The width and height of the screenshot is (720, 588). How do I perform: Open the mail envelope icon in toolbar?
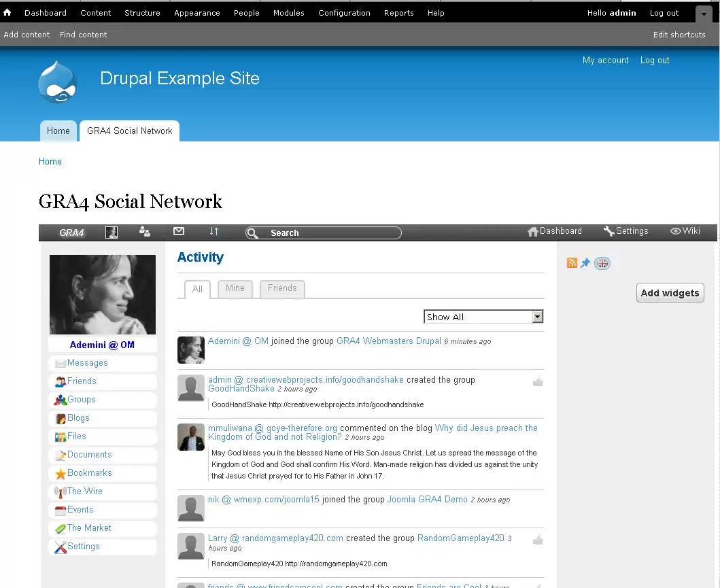[x=179, y=231]
